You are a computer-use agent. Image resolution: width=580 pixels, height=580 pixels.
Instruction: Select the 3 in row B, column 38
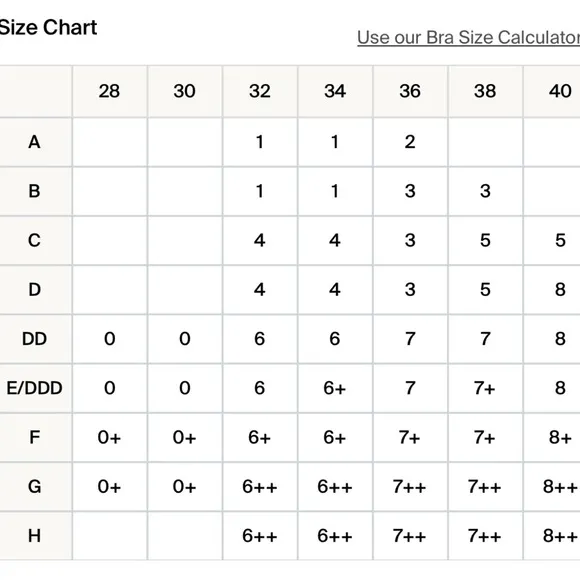tap(485, 191)
